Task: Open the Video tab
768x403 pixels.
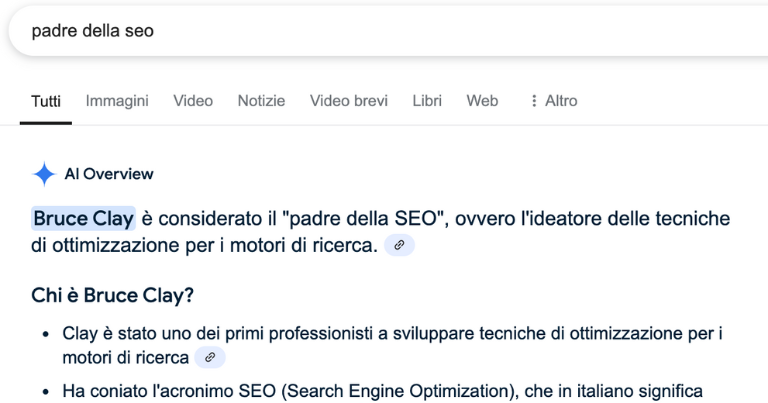Action: tap(193, 101)
